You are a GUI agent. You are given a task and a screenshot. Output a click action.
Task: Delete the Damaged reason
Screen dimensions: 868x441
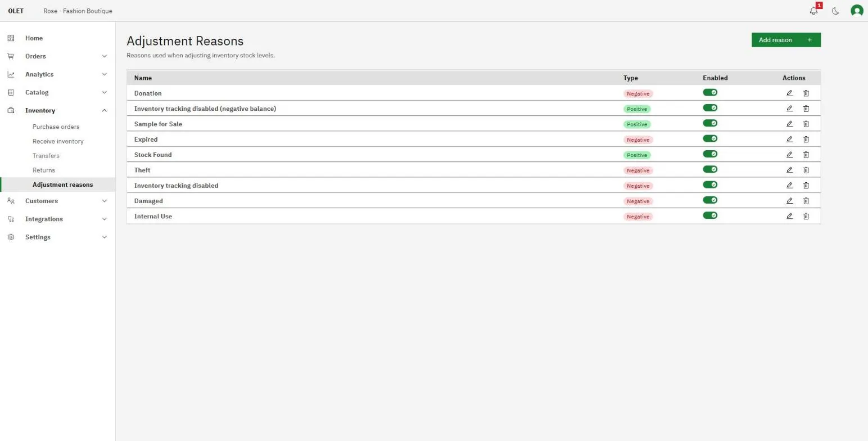(x=806, y=201)
